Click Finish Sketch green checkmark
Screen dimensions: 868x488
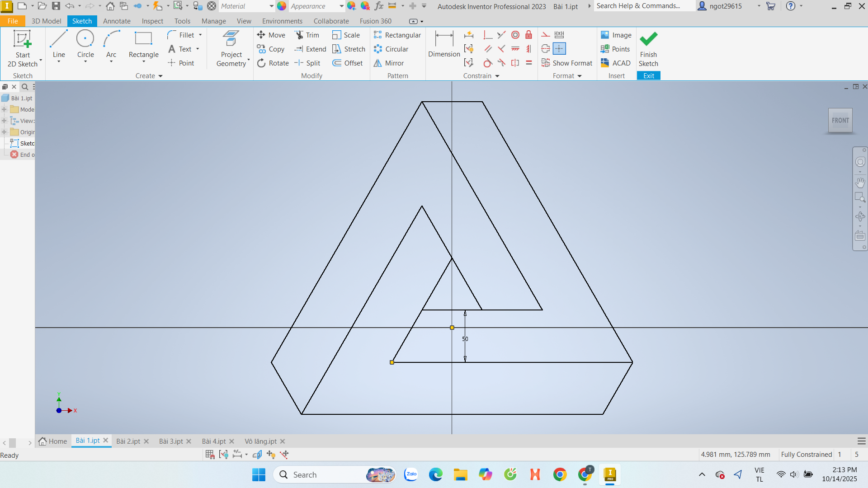(x=648, y=44)
